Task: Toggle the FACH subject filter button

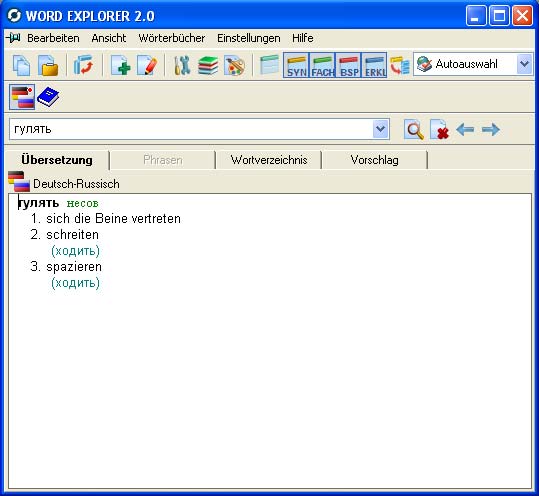Action: (322, 65)
